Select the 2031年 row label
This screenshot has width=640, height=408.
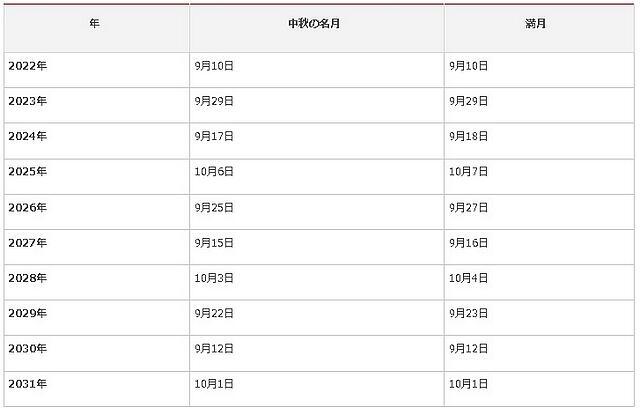(28, 384)
